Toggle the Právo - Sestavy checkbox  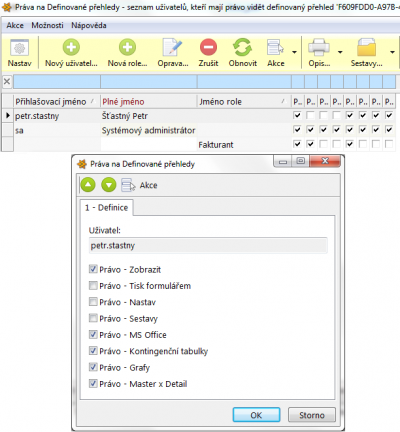coord(93,318)
